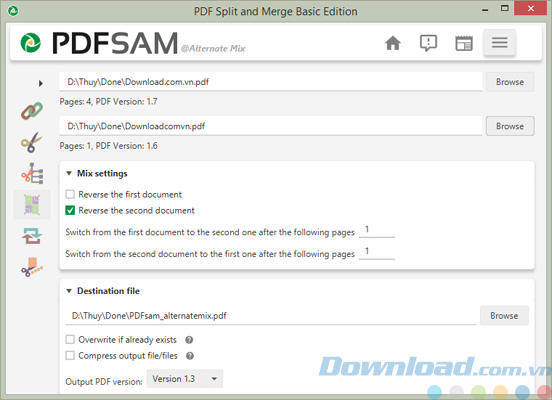
Task: Enable Reverse the first document checkbox
Action: coord(70,194)
